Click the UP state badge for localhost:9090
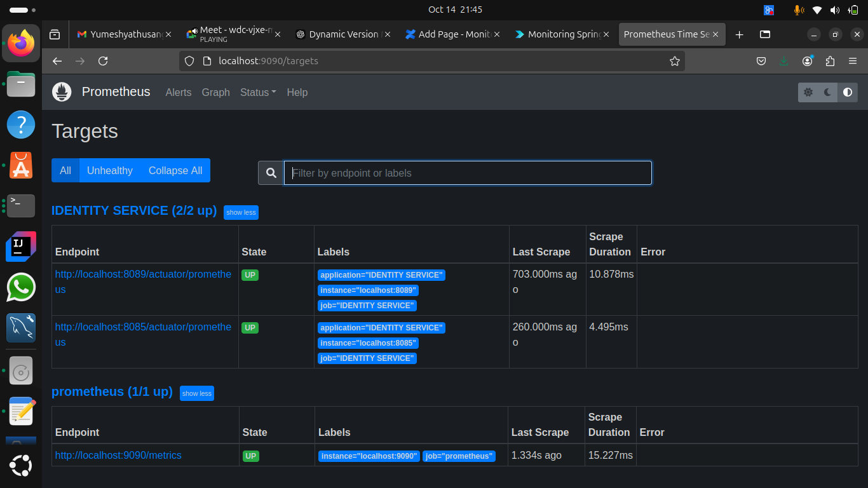Screen dimensions: 868x488 251,456
